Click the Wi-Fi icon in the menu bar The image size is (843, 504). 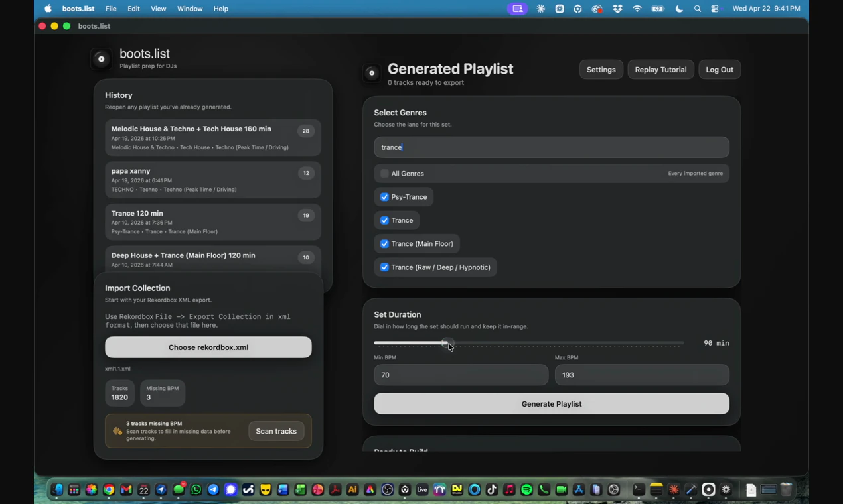tap(637, 9)
